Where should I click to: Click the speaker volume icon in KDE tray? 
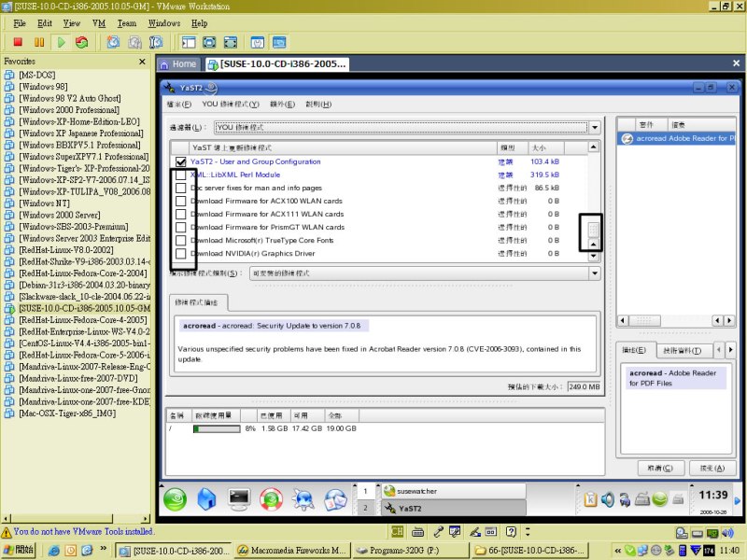[x=608, y=499]
